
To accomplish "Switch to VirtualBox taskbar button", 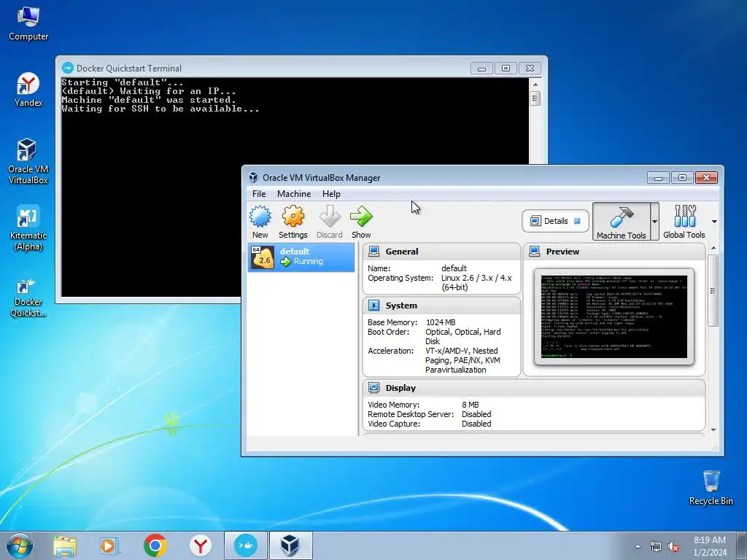I will pos(291,545).
